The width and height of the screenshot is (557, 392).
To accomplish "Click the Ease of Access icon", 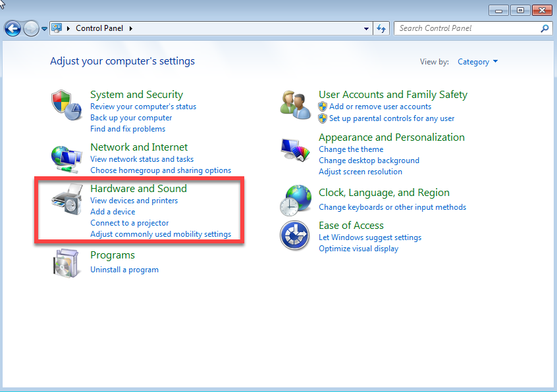I will [x=294, y=235].
